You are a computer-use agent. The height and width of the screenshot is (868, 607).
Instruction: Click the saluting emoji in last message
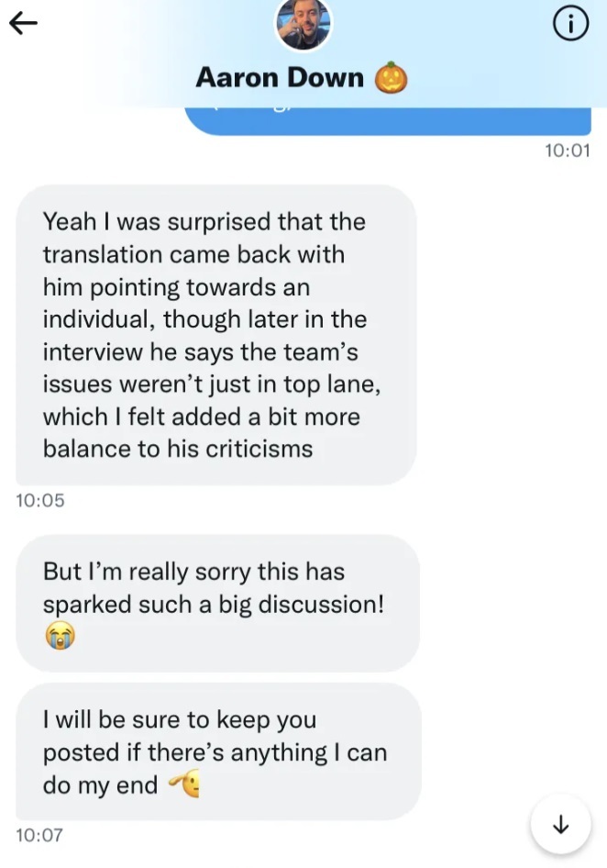click(184, 785)
